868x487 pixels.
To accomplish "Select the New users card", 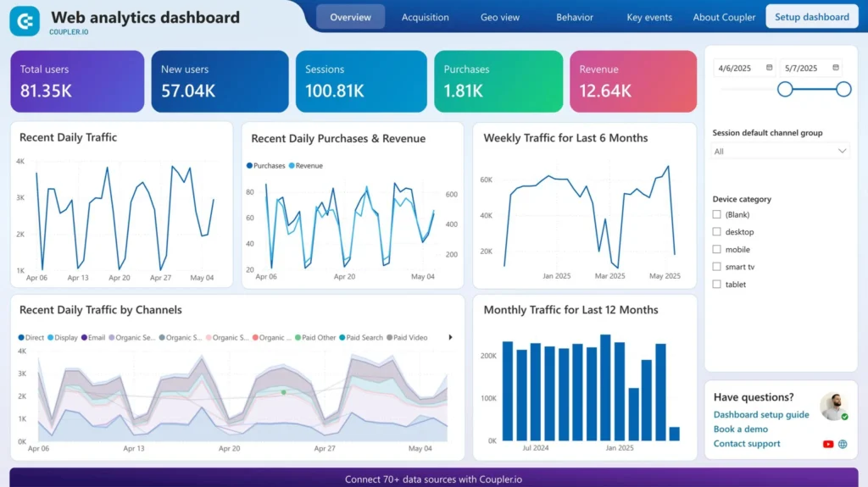I will coord(220,81).
